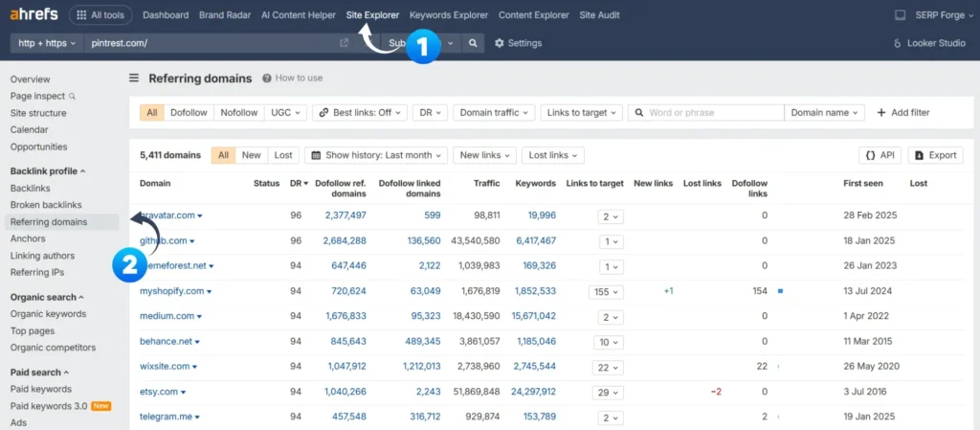Viewport: 980px width, 430px height.
Task: Open Content Explorer
Action: click(534, 15)
